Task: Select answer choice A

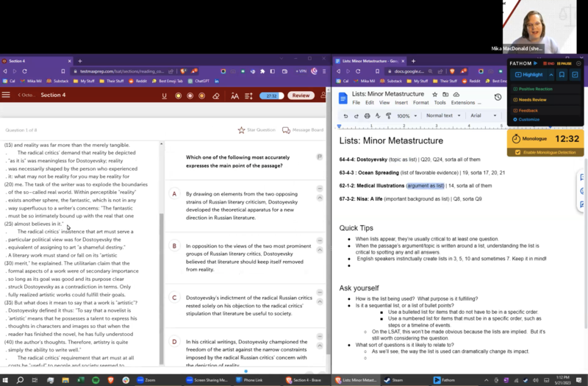Action: (175, 193)
